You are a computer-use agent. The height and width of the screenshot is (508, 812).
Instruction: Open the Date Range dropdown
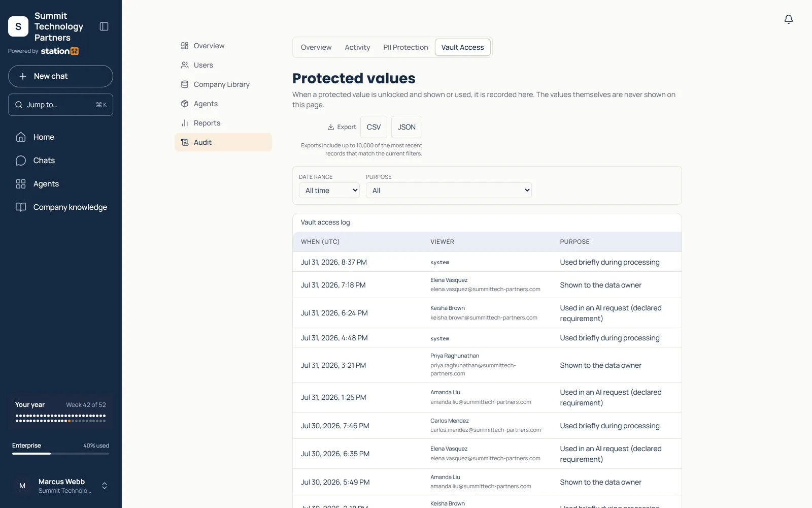pos(329,190)
